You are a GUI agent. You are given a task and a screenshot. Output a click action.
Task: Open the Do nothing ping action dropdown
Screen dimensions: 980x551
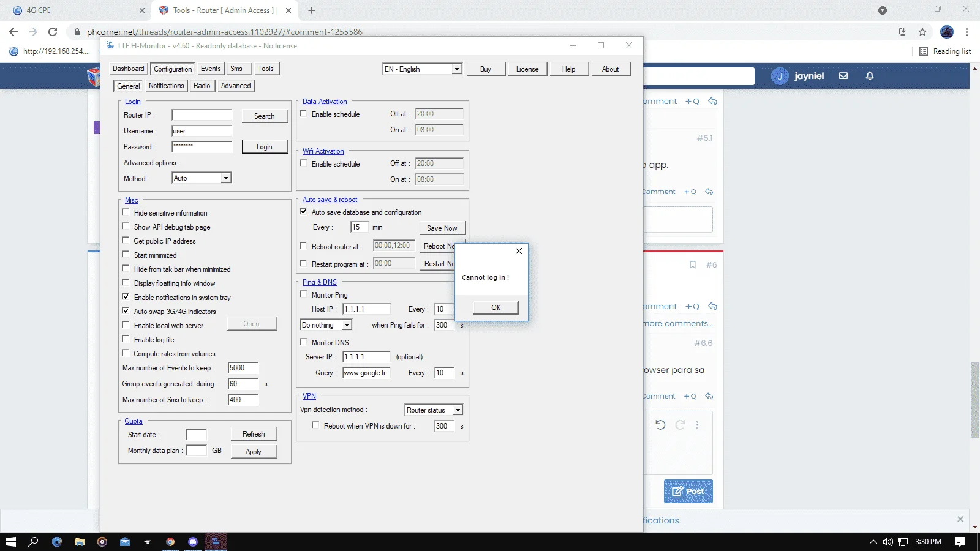(x=326, y=325)
